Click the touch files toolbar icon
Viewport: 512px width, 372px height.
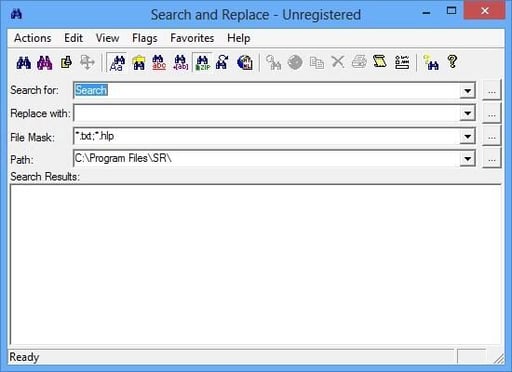(66, 62)
